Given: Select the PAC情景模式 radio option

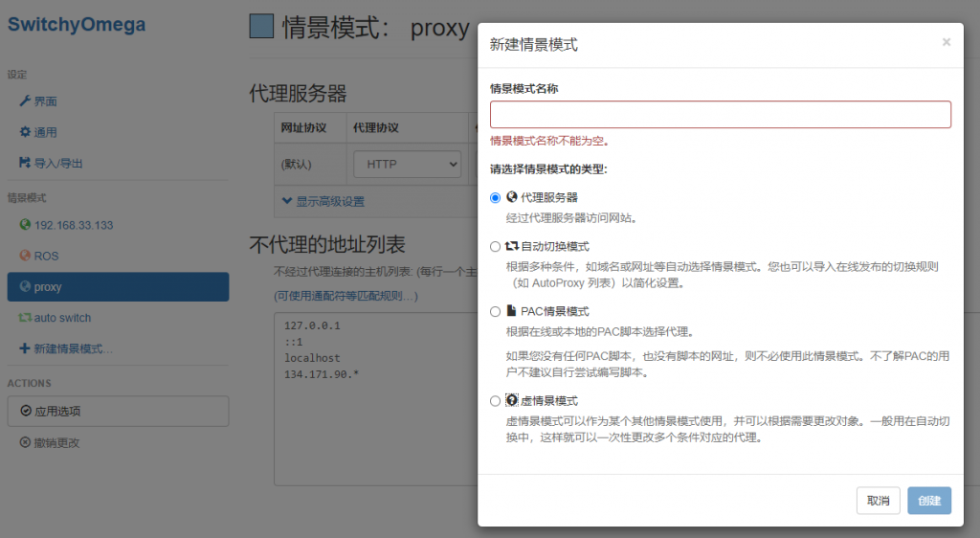Looking at the screenshot, I should (495, 311).
